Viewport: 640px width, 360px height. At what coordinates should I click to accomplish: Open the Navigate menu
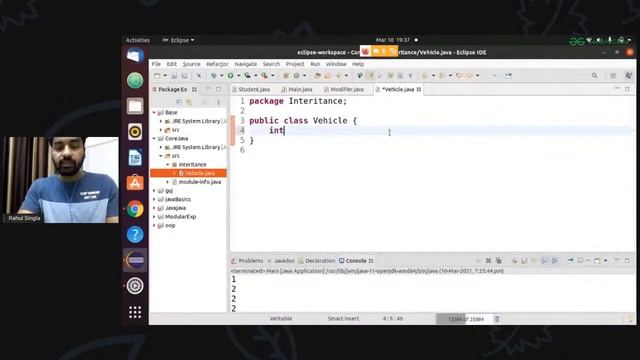(x=246, y=64)
